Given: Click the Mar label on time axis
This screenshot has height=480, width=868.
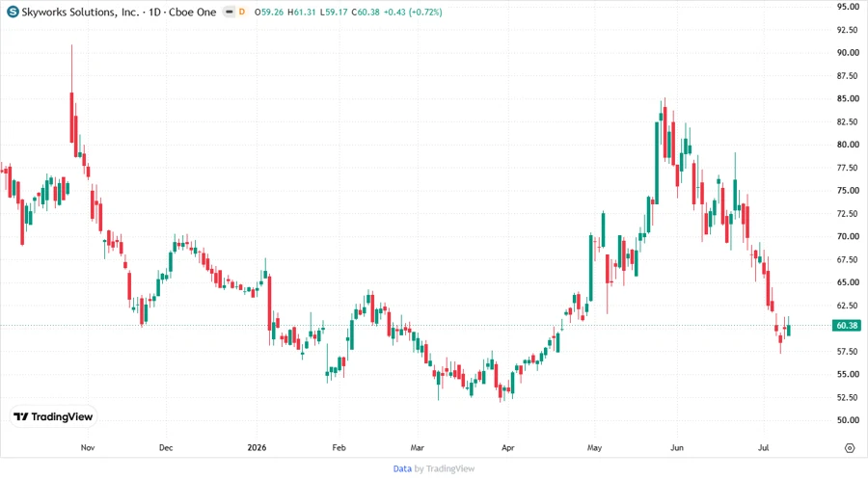Looking at the screenshot, I should pyautogui.click(x=417, y=447).
